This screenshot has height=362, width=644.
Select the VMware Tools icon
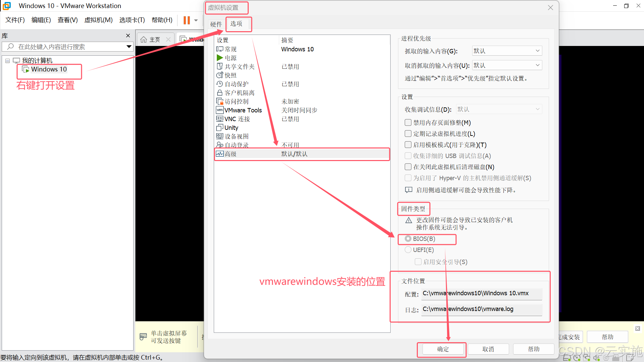[219, 110]
